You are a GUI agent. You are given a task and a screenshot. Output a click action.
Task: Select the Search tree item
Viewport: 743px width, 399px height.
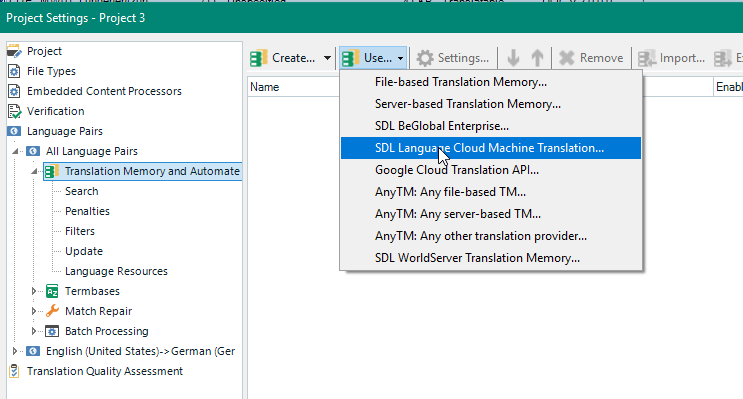[82, 191]
